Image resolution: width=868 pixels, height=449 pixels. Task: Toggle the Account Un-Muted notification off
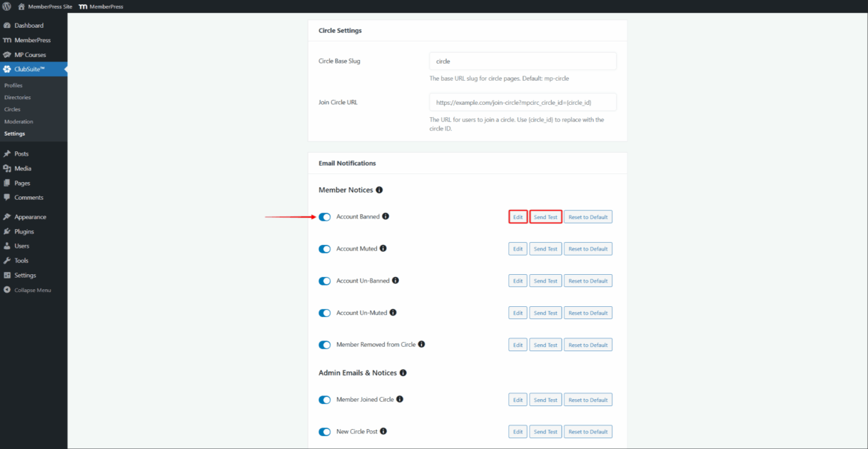pyautogui.click(x=325, y=312)
